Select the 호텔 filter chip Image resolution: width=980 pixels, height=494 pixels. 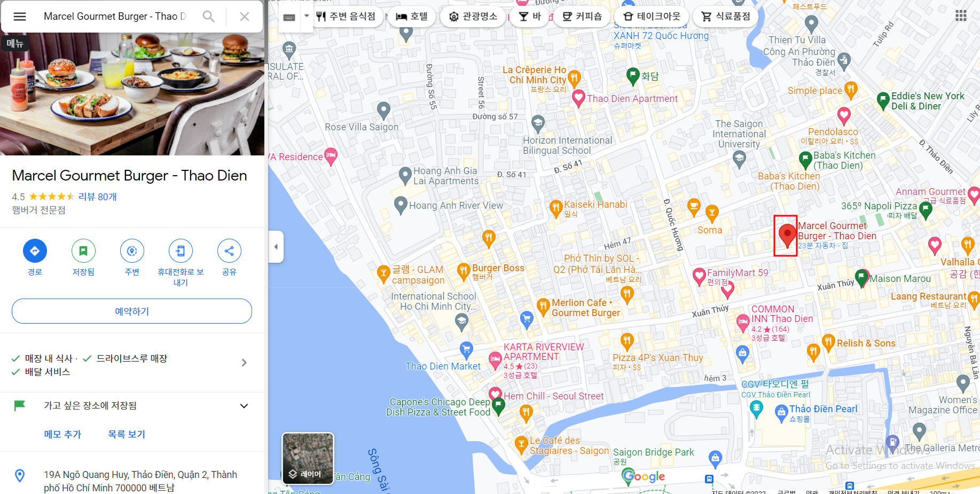pyautogui.click(x=412, y=17)
